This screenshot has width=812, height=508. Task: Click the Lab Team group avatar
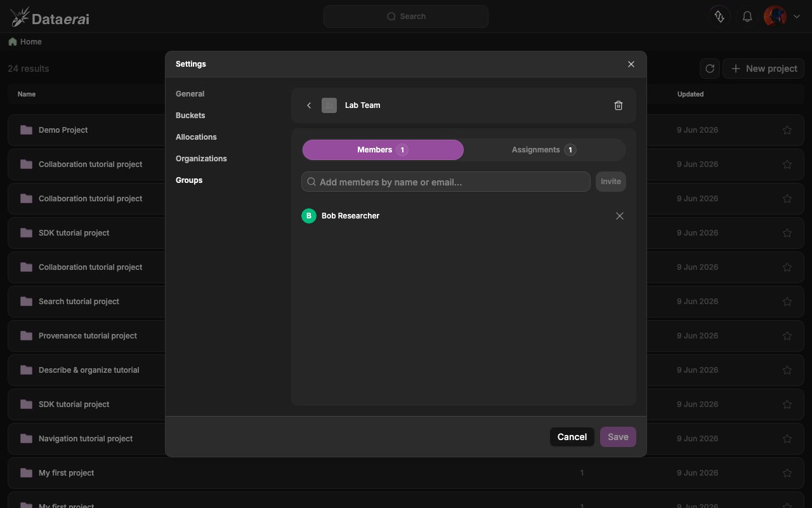(329, 105)
